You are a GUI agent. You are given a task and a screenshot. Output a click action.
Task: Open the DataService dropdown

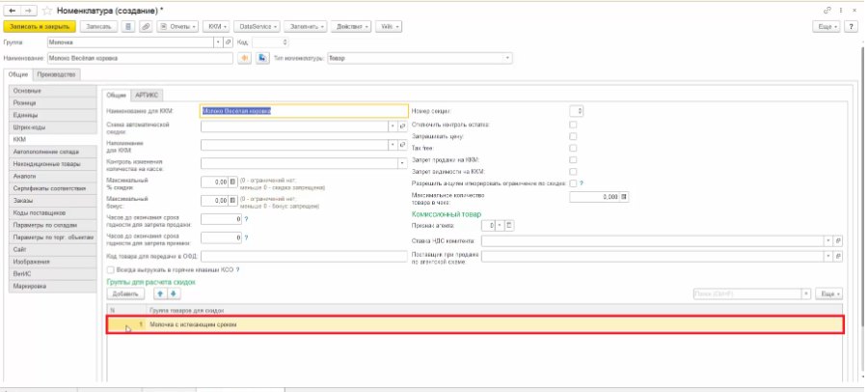[258, 27]
